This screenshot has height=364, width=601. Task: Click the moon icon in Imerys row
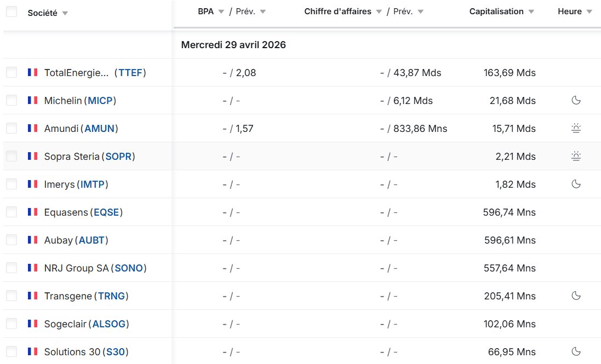point(576,184)
